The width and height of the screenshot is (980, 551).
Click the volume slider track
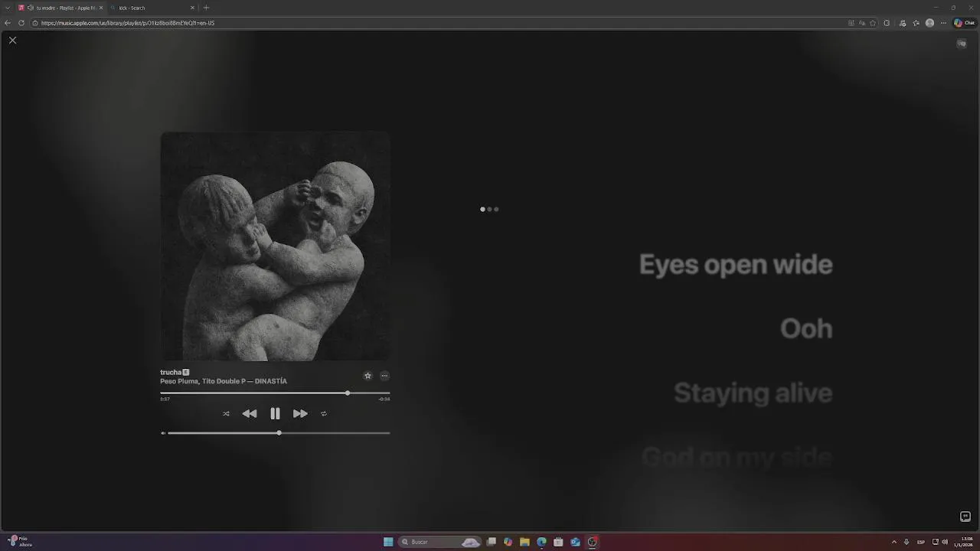click(279, 433)
